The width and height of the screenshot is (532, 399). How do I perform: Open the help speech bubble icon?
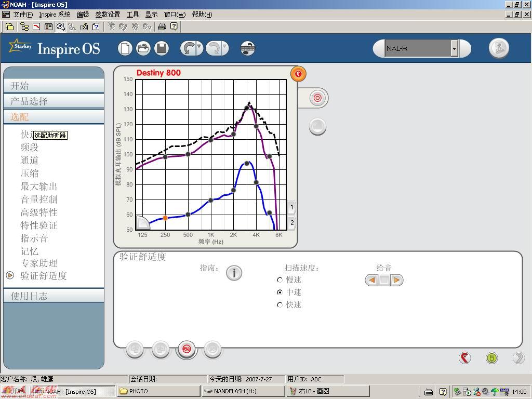point(174,26)
